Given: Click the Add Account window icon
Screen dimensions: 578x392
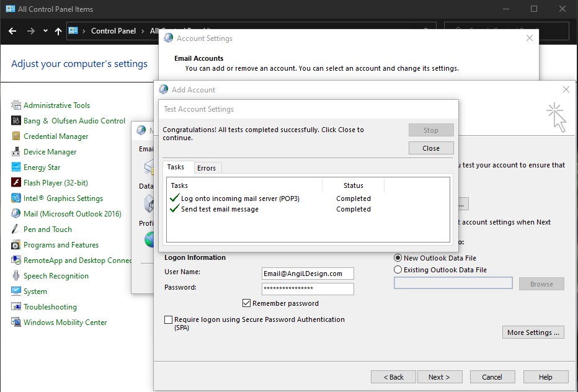Looking at the screenshot, I should click(x=163, y=89).
